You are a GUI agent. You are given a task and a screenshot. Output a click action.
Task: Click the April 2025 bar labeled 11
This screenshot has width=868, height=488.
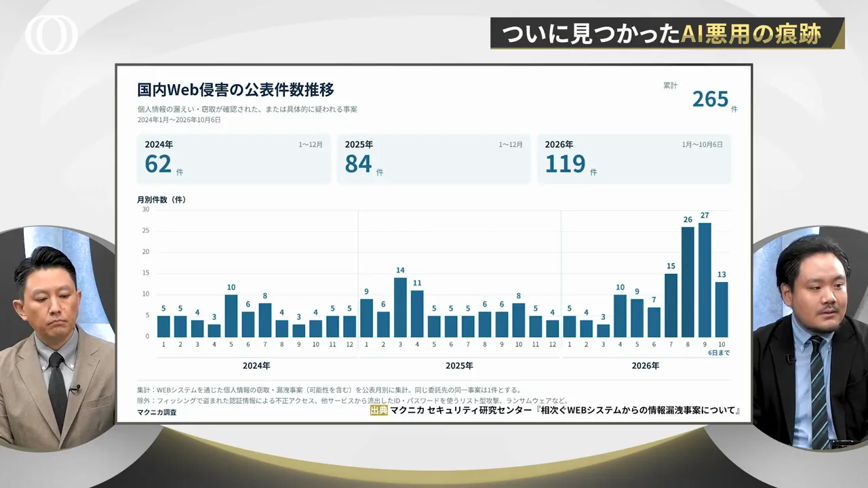click(x=417, y=313)
